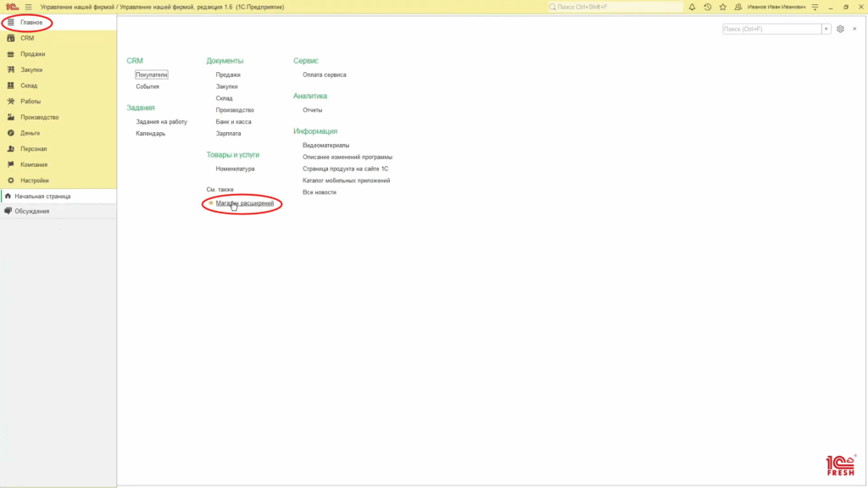868x488 pixels.
Task: Open the Покупатели link under CRM
Action: [152, 75]
